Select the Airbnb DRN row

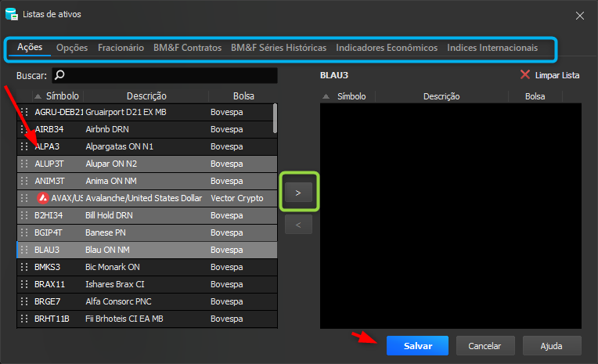pyautogui.click(x=147, y=129)
